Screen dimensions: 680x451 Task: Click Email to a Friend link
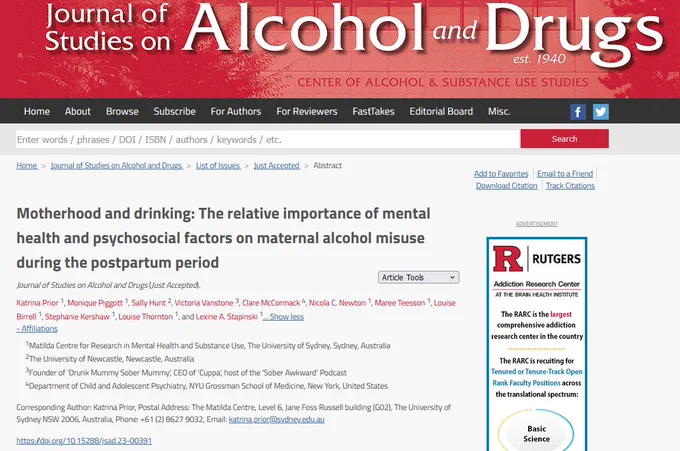(565, 173)
